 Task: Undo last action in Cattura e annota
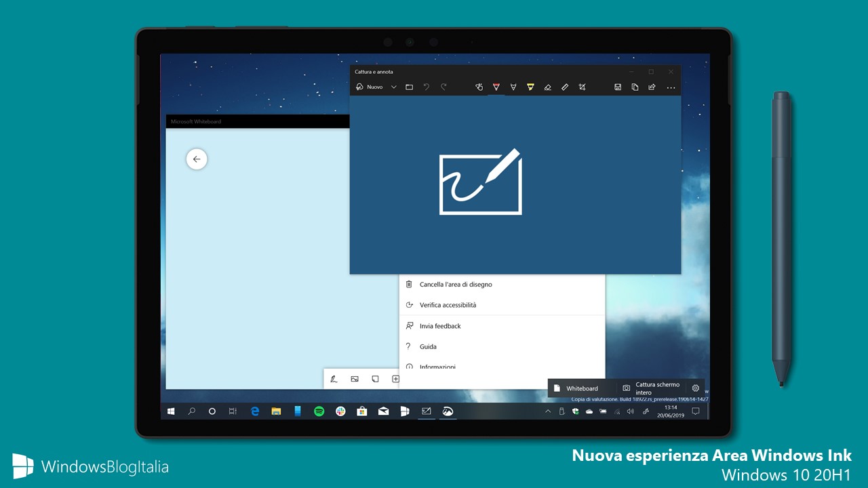pyautogui.click(x=427, y=87)
